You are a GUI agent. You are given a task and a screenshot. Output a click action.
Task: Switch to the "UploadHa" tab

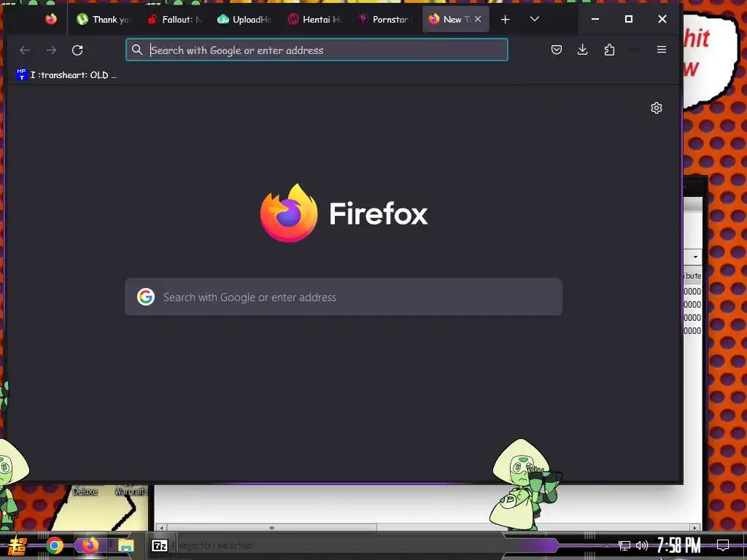coord(244,19)
